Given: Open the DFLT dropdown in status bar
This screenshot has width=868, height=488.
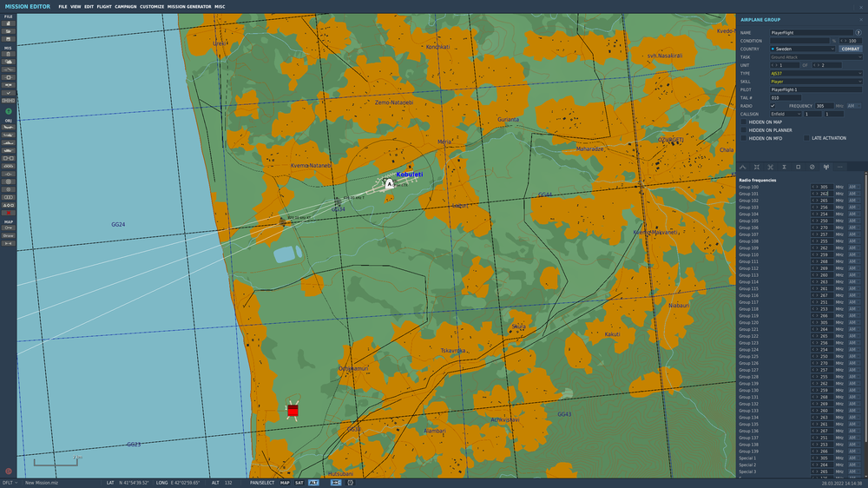Looking at the screenshot, I should pyautogui.click(x=10, y=483).
